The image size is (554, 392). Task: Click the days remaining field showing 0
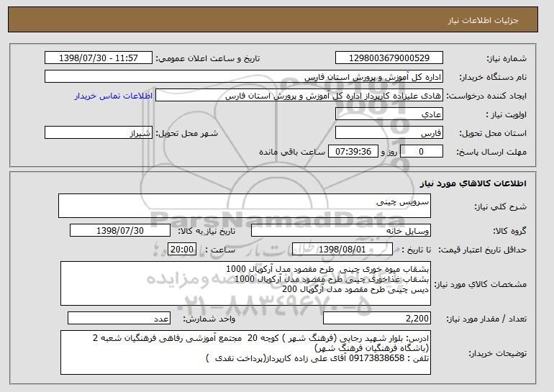(x=421, y=152)
